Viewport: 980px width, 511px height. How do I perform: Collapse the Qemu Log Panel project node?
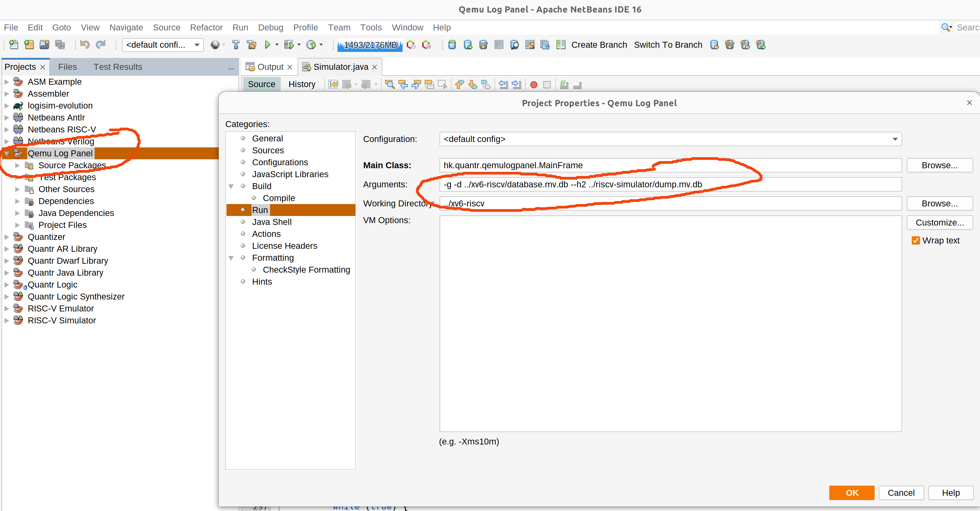point(7,154)
